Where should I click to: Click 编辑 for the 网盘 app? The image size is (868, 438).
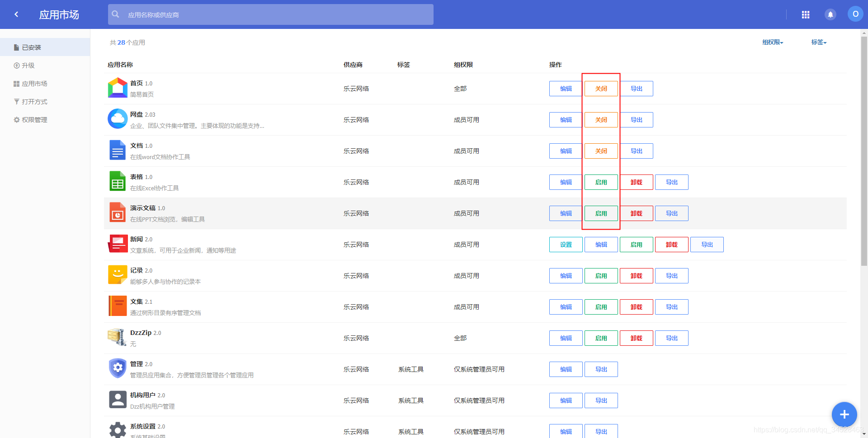click(x=566, y=120)
